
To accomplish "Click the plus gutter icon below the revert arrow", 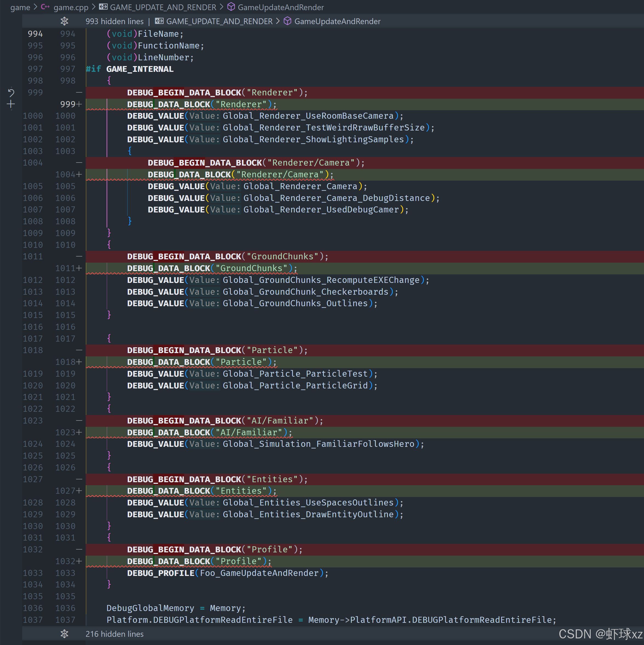I will pos(11,104).
